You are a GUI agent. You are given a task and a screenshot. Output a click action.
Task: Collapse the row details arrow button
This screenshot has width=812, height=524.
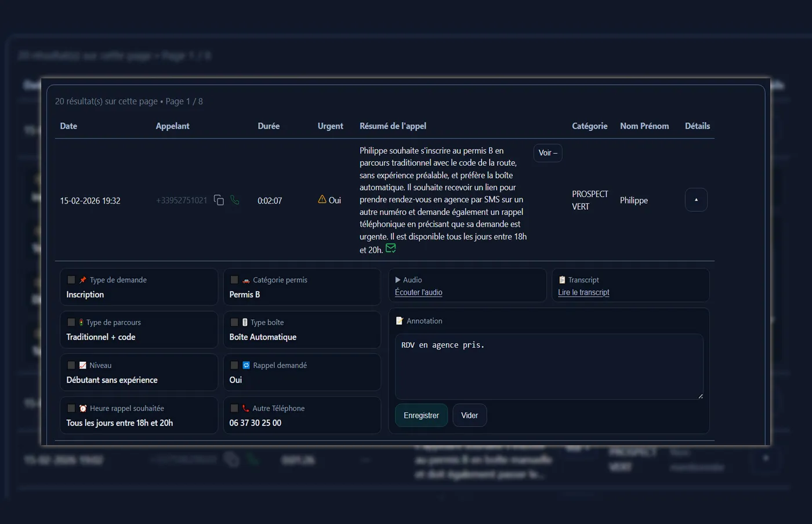pos(696,200)
